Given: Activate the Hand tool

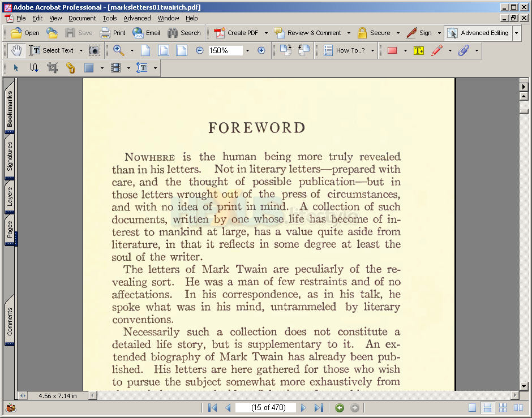Looking at the screenshot, I should [x=16, y=50].
